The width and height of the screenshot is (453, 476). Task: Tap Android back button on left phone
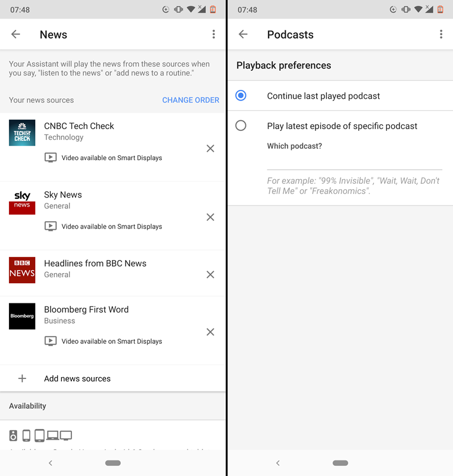51,463
